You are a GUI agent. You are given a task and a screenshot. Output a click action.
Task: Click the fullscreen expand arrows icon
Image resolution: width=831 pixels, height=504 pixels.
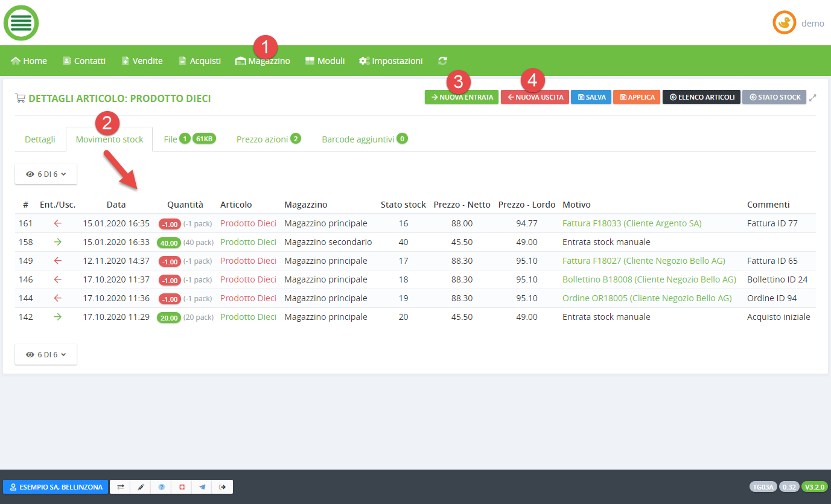click(x=813, y=97)
